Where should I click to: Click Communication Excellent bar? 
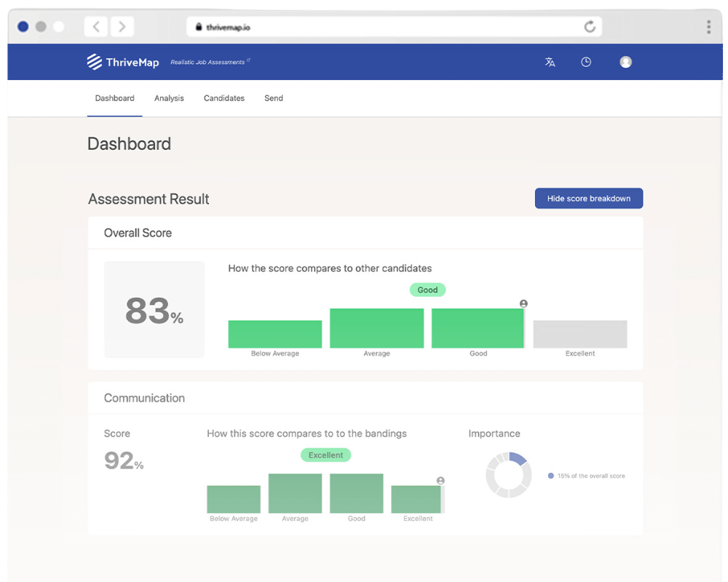[x=416, y=499]
